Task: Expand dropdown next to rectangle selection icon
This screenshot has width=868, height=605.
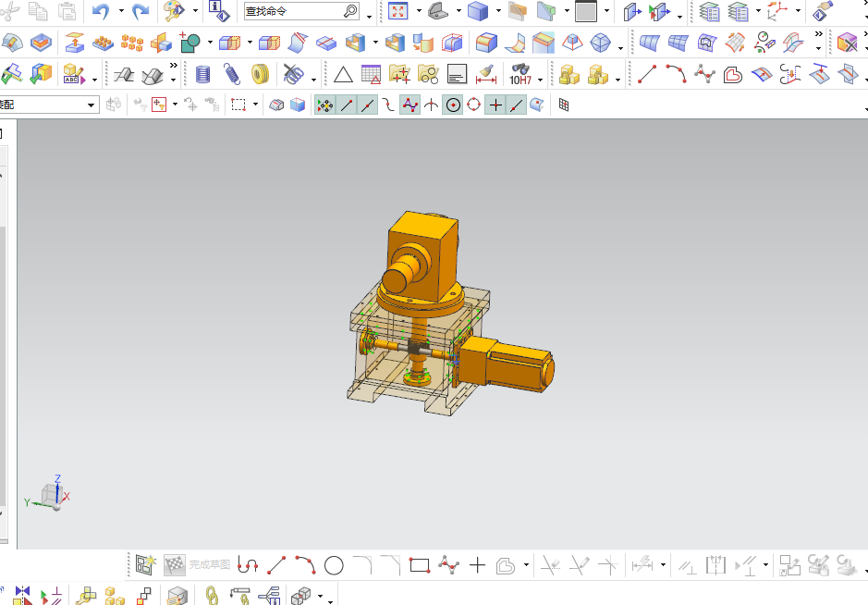Action: coord(255,105)
